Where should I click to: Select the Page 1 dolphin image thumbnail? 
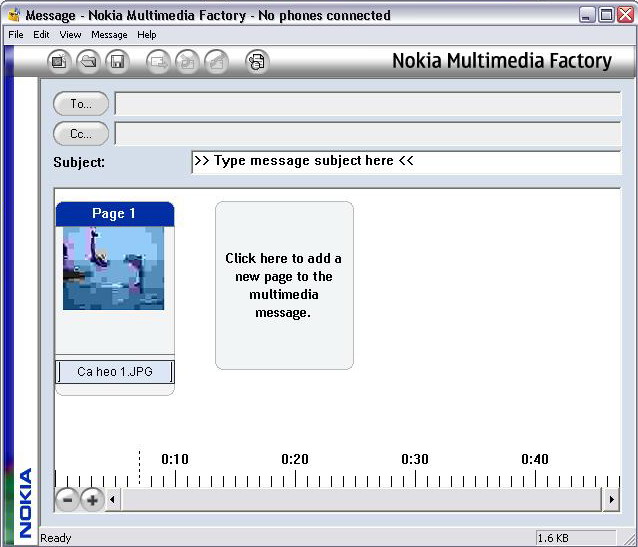point(113,267)
